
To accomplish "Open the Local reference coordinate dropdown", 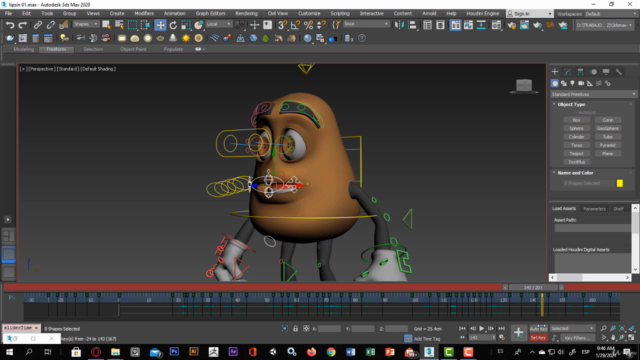I will (218, 24).
